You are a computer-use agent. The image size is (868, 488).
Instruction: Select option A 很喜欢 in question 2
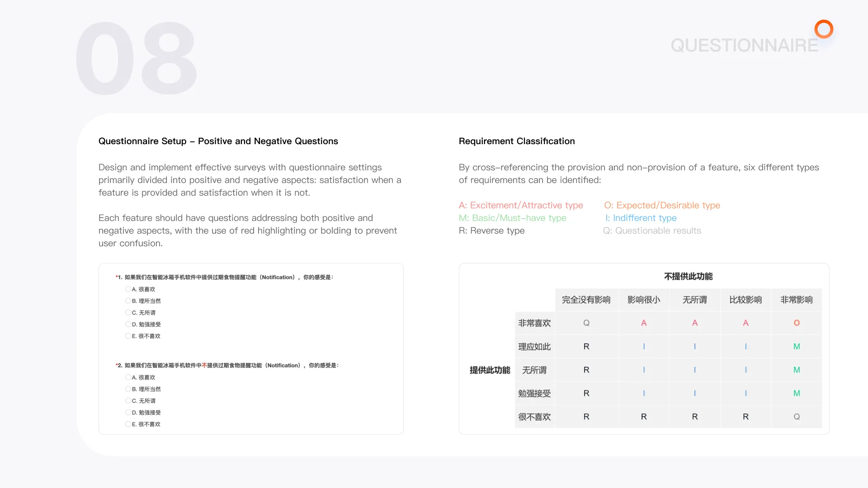tap(128, 377)
